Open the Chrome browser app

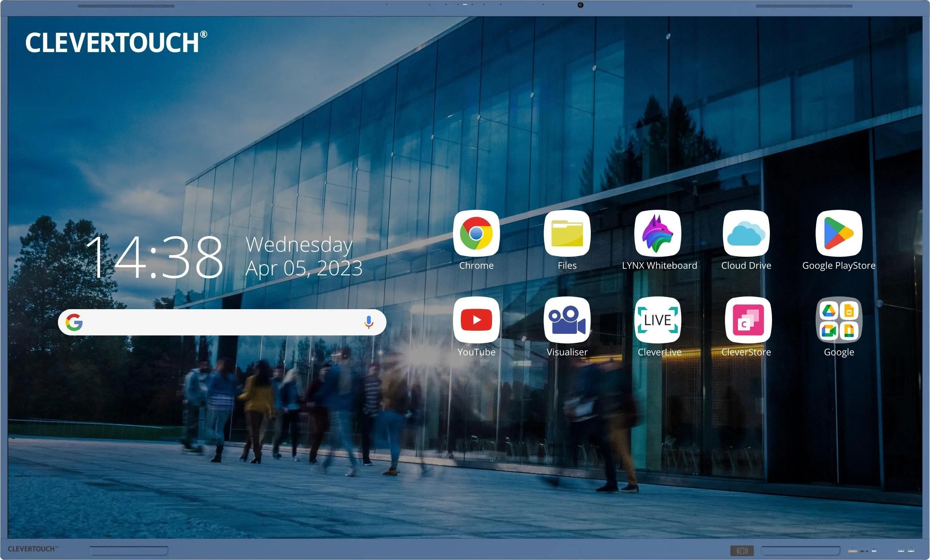click(476, 233)
